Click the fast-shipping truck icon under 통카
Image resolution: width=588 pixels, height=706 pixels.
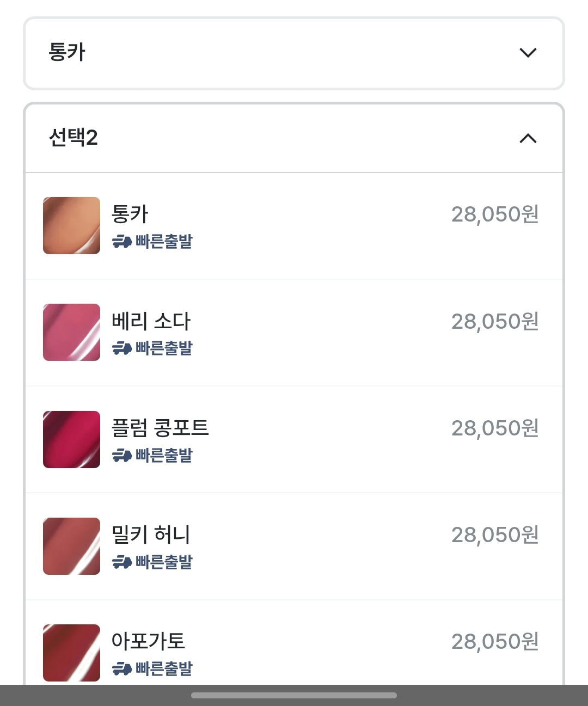(122, 241)
